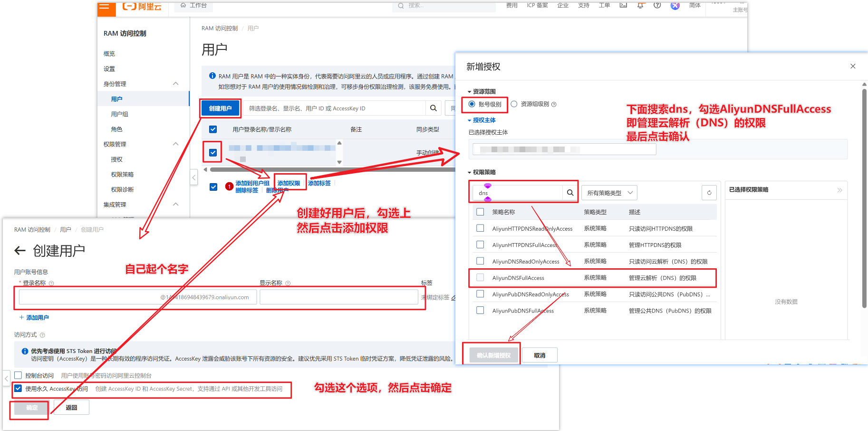Click the double-chevron in 已选择权限策略 header

[839, 190]
